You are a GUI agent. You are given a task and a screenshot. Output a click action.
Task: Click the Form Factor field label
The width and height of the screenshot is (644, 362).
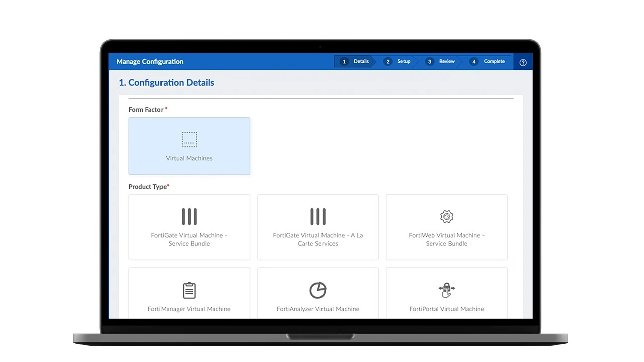[x=146, y=110]
